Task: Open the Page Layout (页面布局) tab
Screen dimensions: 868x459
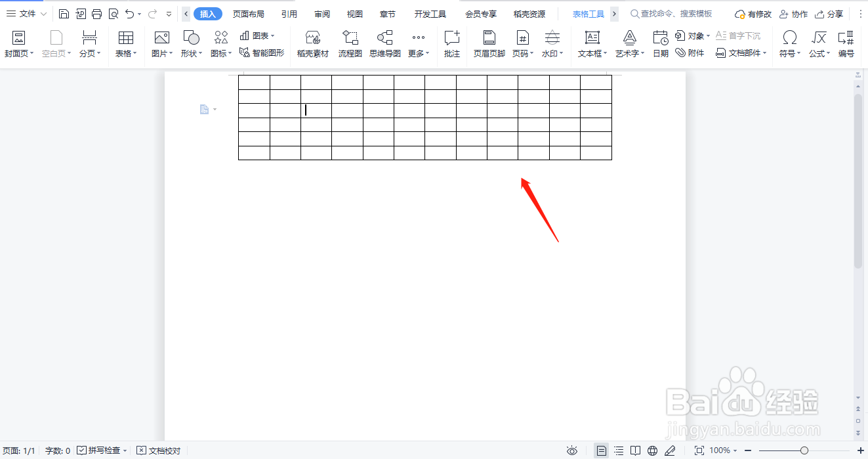Action: pyautogui.click(x=249, y=14)
